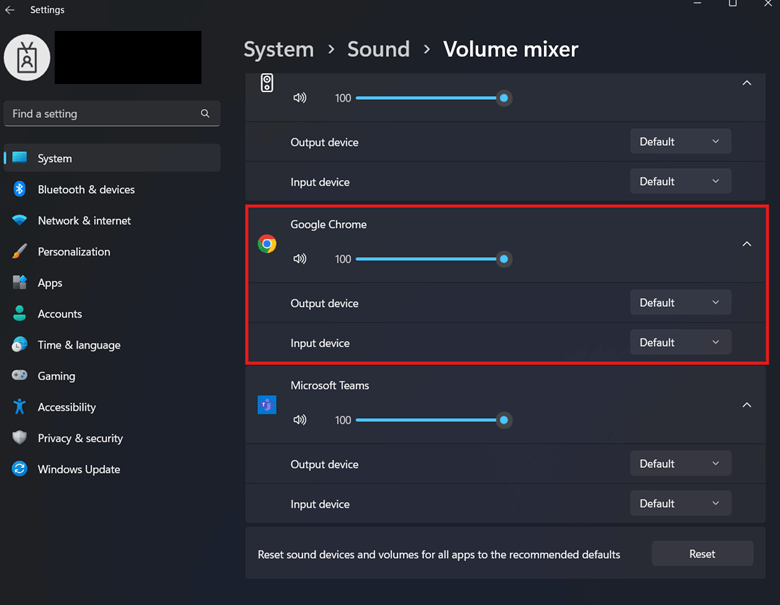780x605 pixels.
Task: Open Google Chrome Input device dropdown
Action: click(x=680, y=343)
